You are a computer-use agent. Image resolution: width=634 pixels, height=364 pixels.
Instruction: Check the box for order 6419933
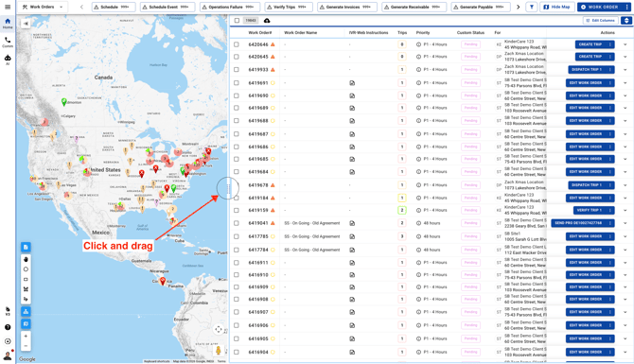coord(237,69)
